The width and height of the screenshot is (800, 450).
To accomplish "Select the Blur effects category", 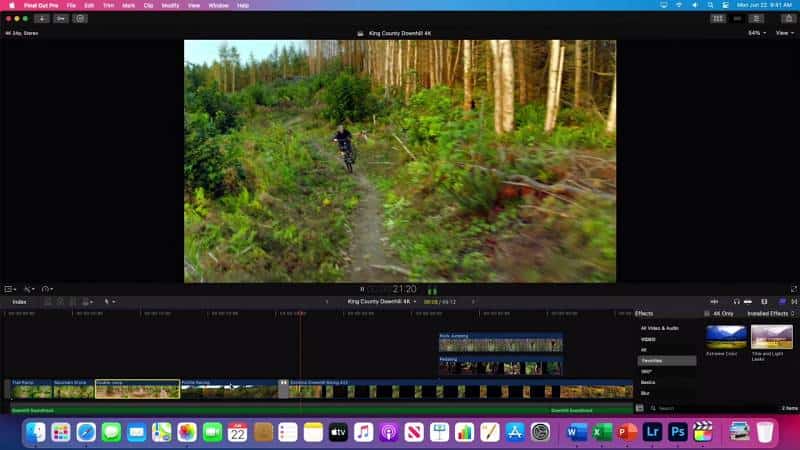I will (x=645, y=393).
